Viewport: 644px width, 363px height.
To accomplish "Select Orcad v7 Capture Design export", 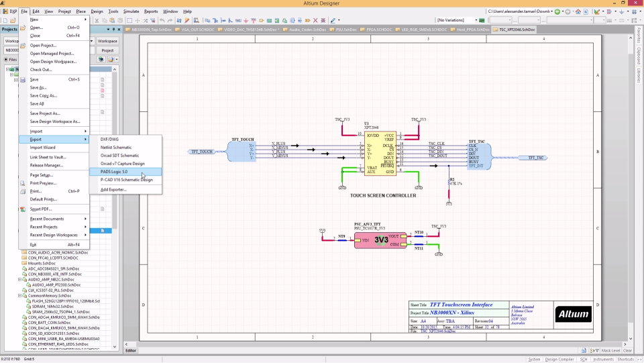I will click(x=125, y=164).
